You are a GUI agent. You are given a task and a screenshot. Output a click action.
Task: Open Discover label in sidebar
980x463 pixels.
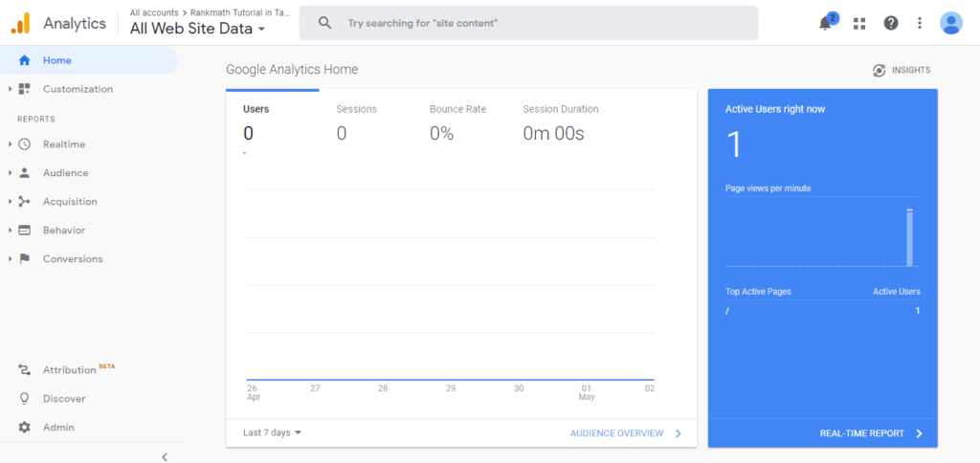coord(64,399)
